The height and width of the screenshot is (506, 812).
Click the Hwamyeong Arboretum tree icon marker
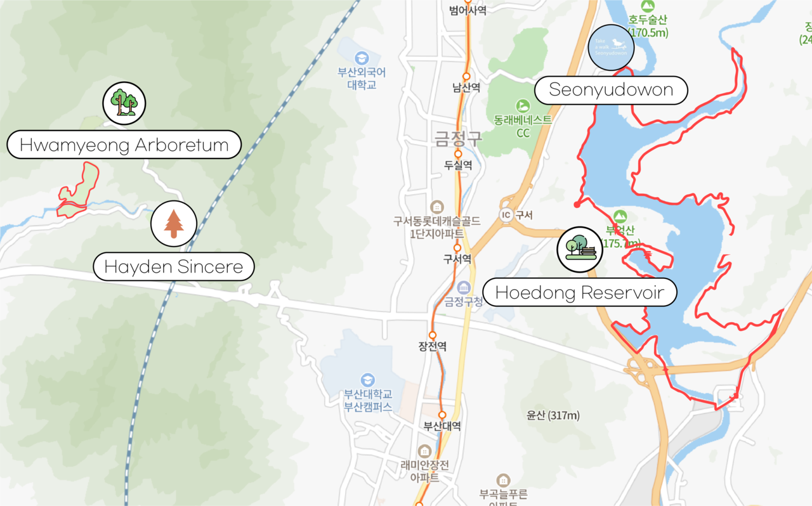124,103
